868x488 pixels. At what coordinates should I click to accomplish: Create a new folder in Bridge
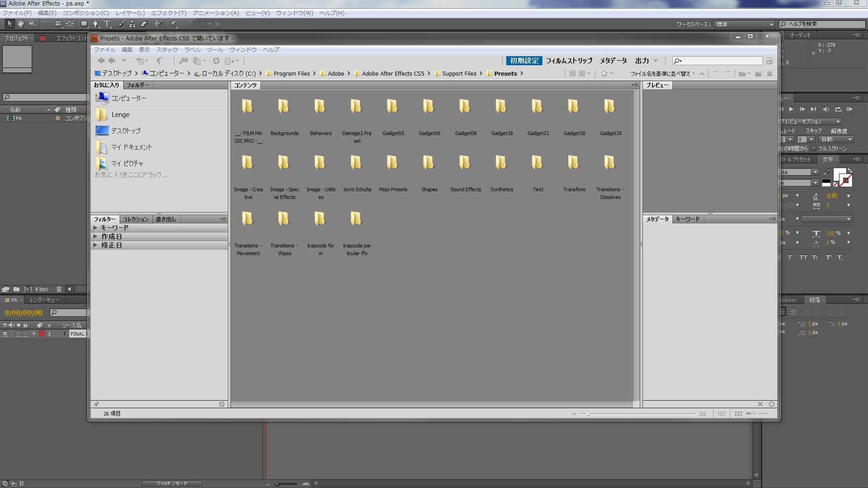coord(758,73)
